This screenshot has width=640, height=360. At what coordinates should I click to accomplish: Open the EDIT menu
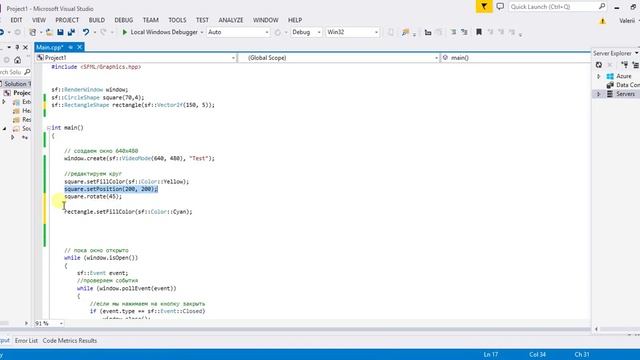pos(16,20)
